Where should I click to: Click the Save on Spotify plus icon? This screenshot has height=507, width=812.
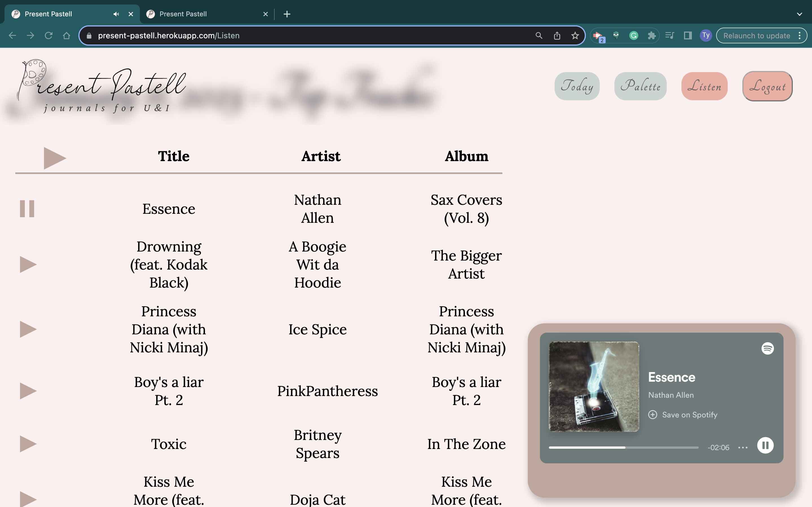coord(653,415)
